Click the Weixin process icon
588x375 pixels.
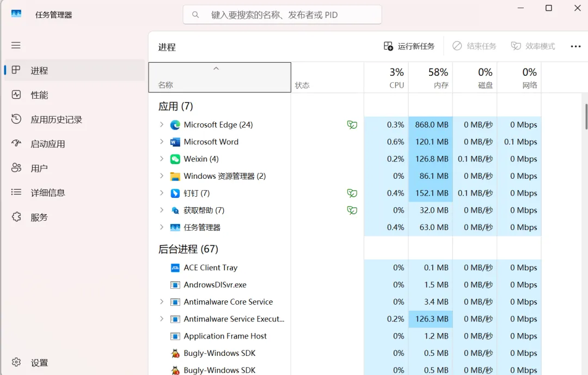coord(175,159)
